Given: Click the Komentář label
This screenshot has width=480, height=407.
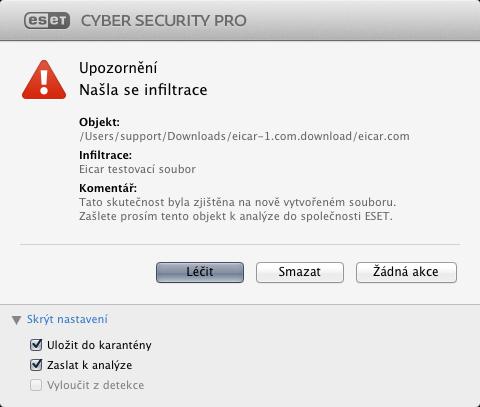Looking at the screenshot, I should (108, 188).
